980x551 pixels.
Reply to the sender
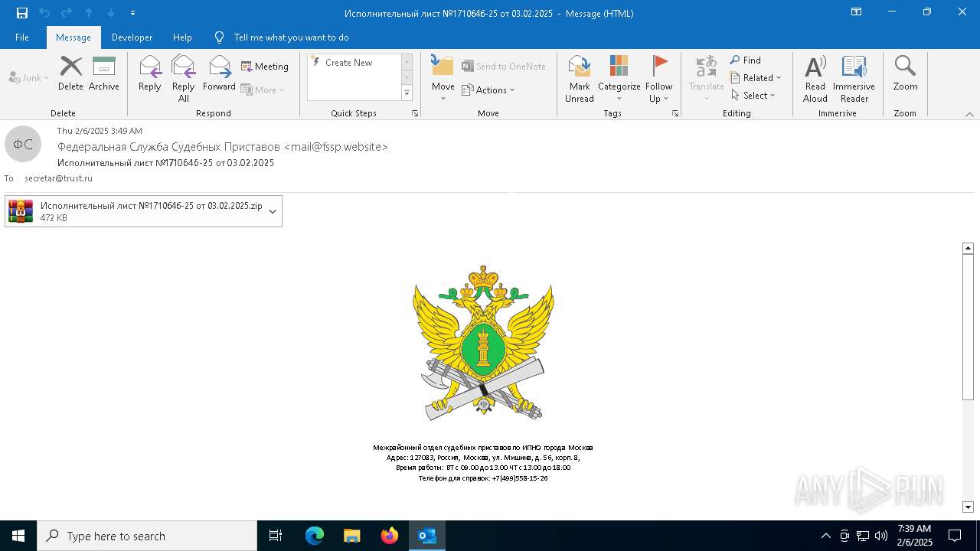pyautogui.click(x=150, y=73)
